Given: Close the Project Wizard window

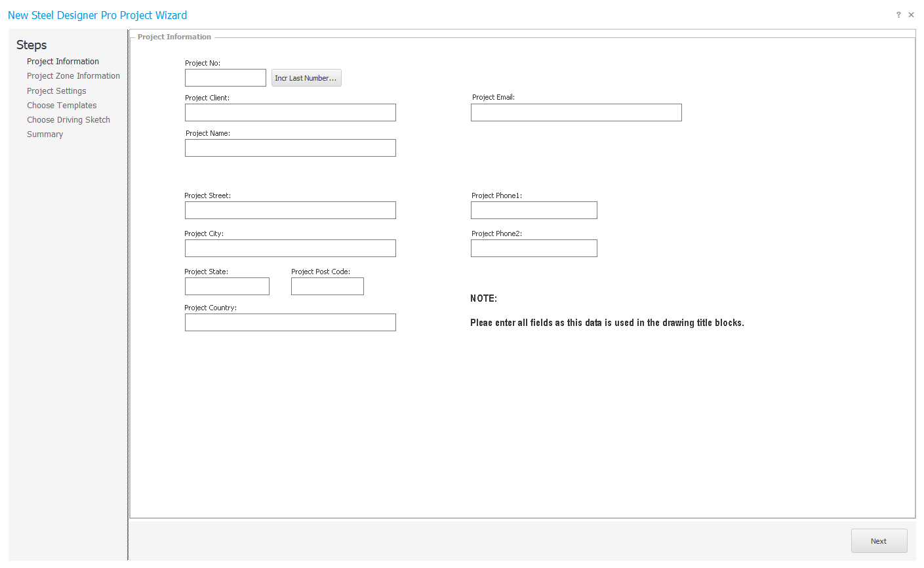Looking at the screenshot, I should point(911,14).
